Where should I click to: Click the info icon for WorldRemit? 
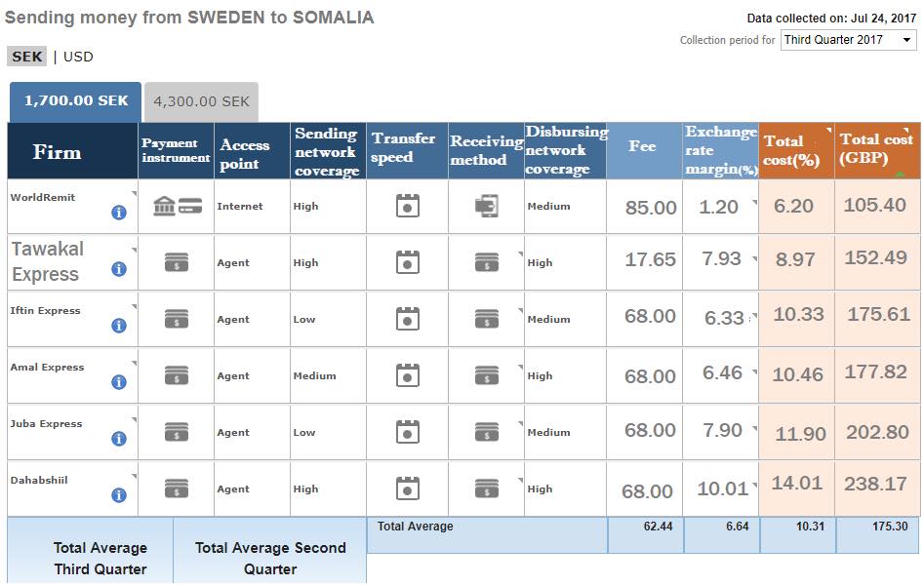point(119,213)
